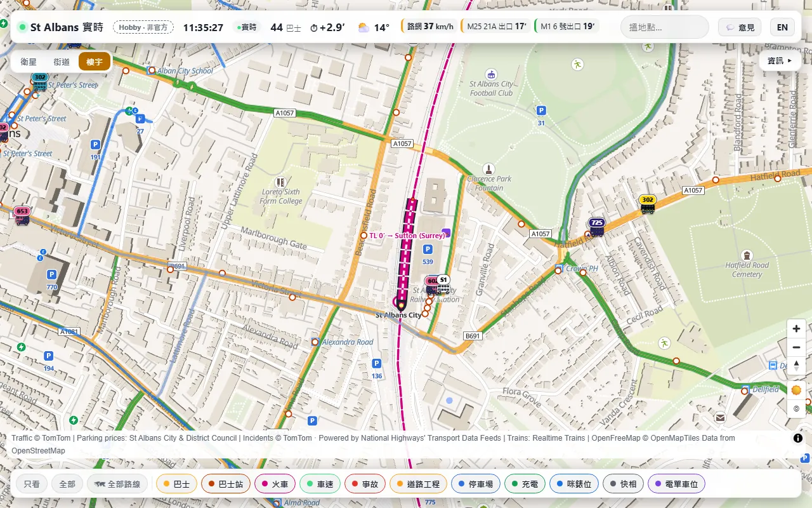Toggle the 巴士站 bus stops layer chip
The width and height of the screenshot is (812, 508).
(x=226, y=485)
